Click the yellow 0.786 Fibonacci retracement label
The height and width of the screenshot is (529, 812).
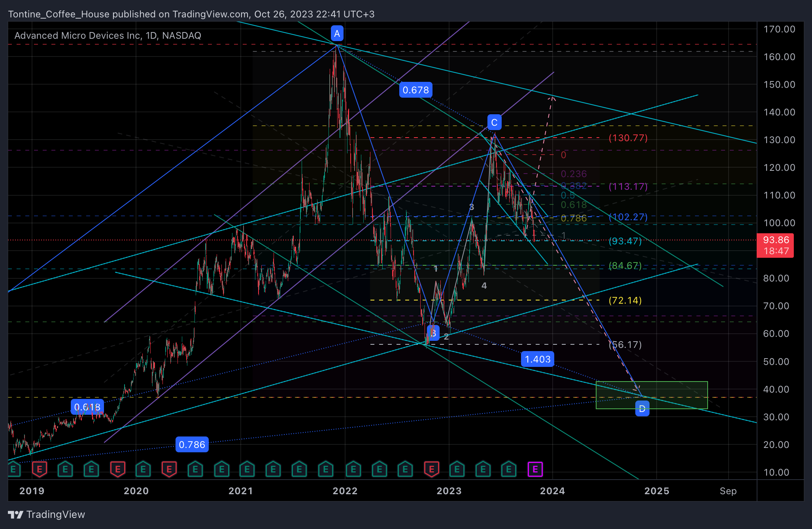click(574, 218)
